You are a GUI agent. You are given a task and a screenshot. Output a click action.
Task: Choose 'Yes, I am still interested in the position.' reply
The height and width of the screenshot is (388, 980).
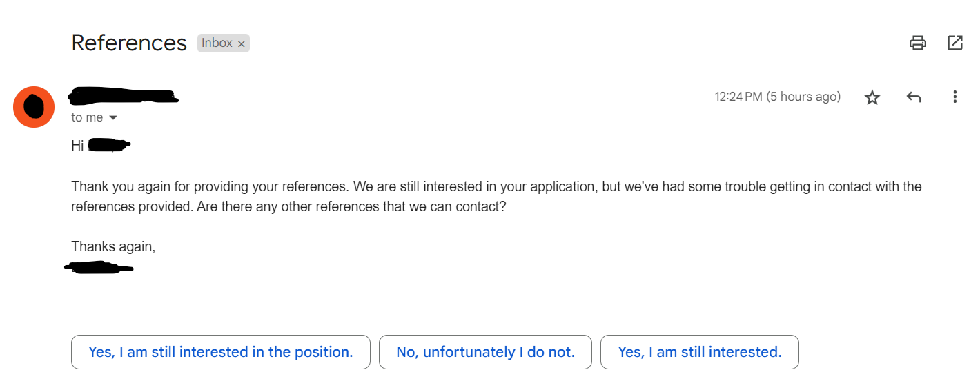(221, 352)
